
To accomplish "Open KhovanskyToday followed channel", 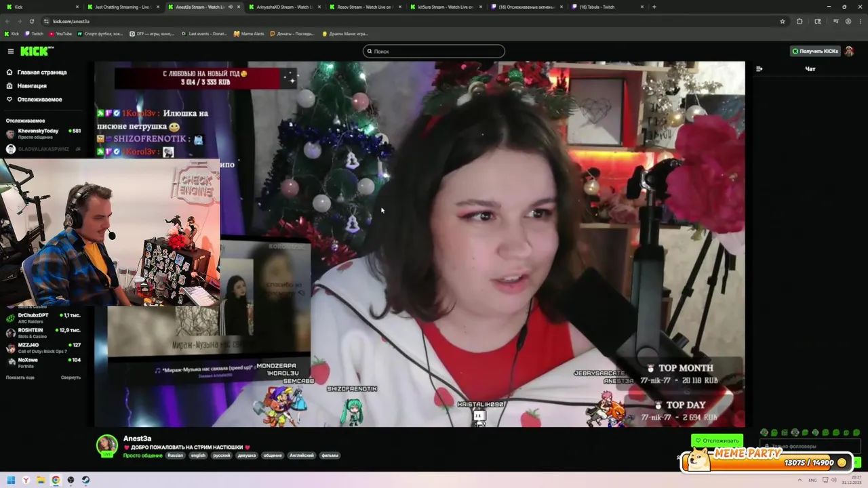I will coord(42,134).
